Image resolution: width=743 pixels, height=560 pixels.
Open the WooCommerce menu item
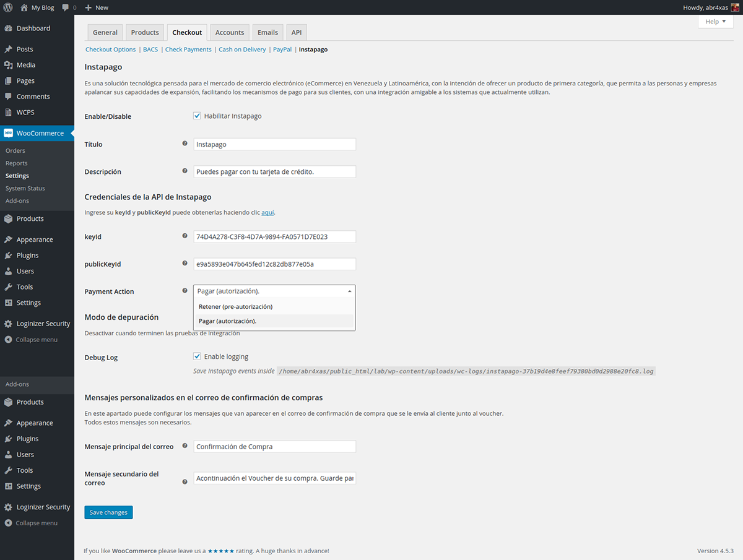point(37,133)
